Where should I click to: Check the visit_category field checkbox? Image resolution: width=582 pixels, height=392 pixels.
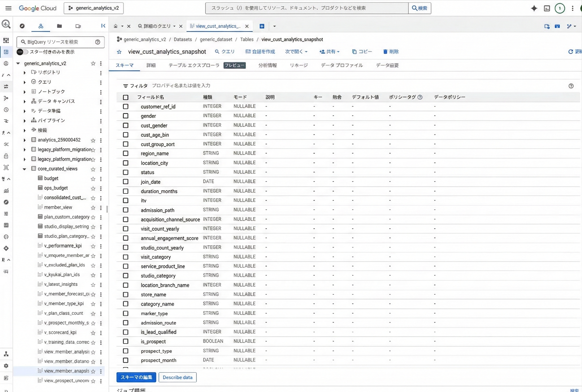tap(126, 257)
